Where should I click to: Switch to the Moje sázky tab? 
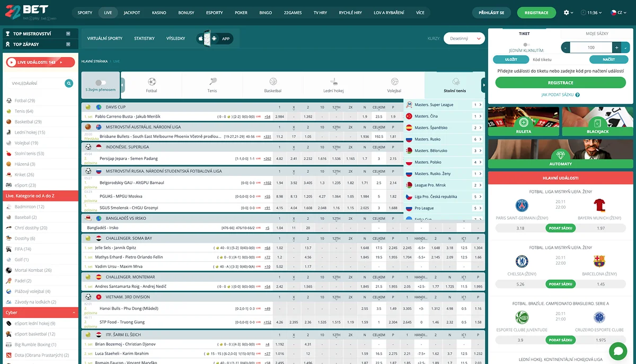click(x=597, y=33)
